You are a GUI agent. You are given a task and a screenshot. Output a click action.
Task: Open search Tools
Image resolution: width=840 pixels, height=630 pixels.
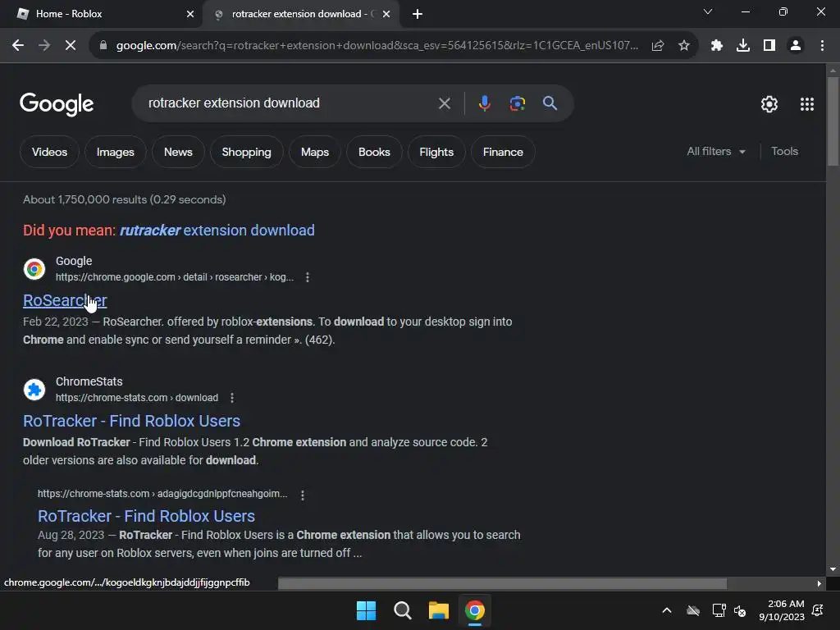tap(784, 152)
